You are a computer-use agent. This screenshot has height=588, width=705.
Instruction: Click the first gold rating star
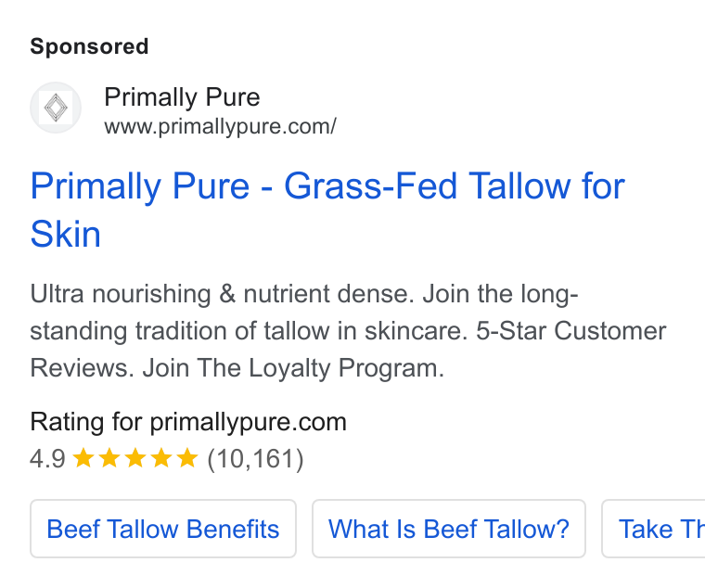(83, 458)
